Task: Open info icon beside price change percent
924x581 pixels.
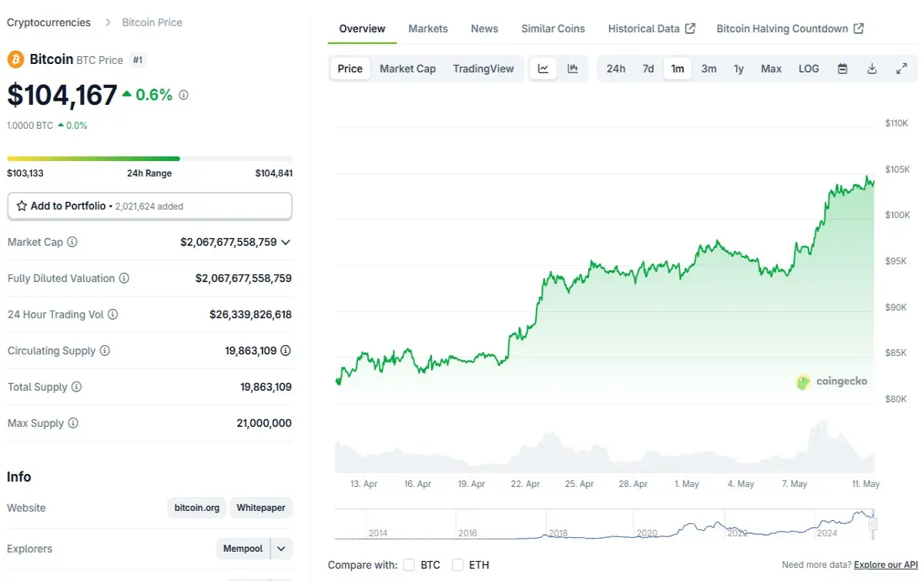Action: [x=183, y=95]
